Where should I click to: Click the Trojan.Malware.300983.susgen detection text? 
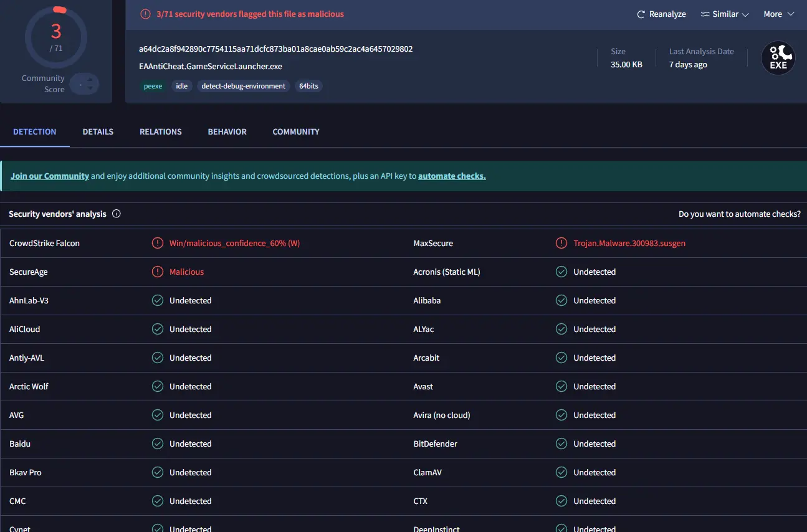pos(629,243)
